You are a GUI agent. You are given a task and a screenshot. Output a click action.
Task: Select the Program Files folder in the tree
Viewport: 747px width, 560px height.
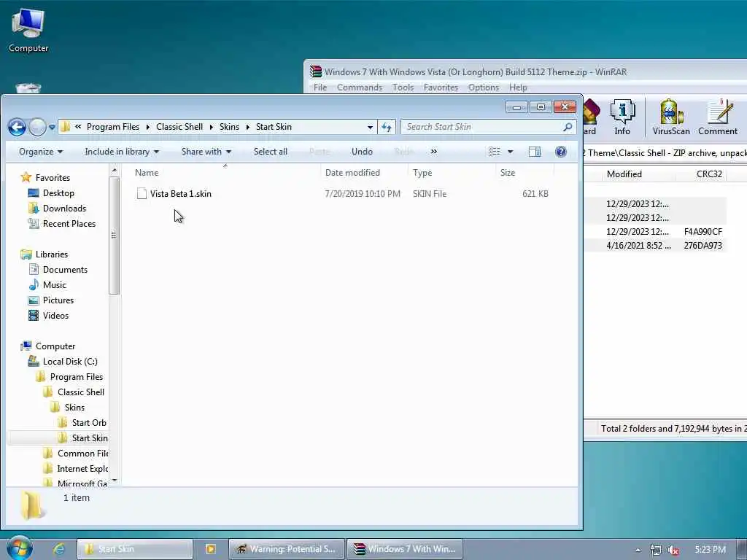76,377
